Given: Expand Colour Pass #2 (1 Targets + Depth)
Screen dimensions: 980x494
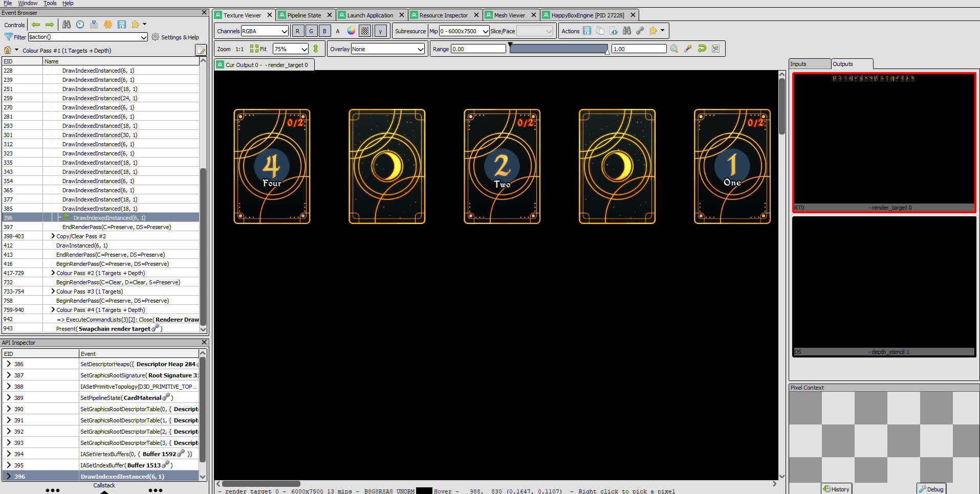Looking at the screenshot, I should 53,273.
